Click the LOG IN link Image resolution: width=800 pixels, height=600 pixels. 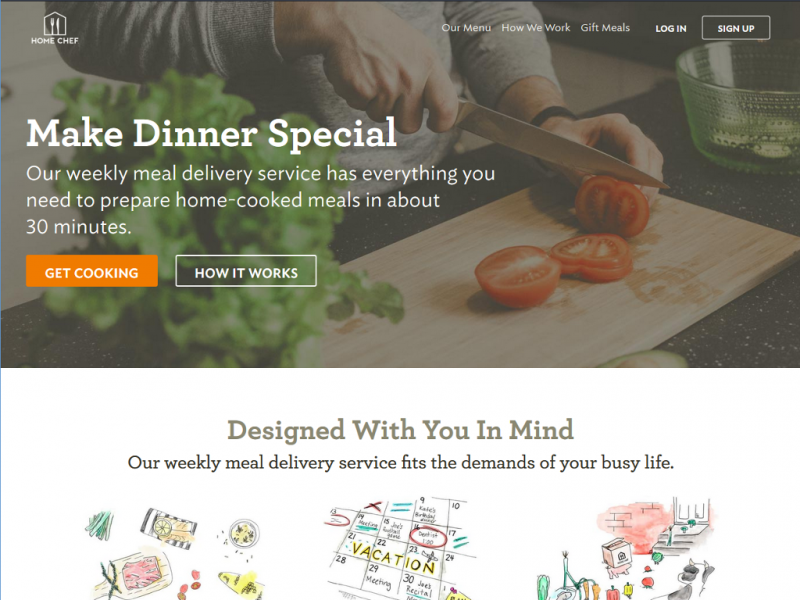click(x=670, y=29)
